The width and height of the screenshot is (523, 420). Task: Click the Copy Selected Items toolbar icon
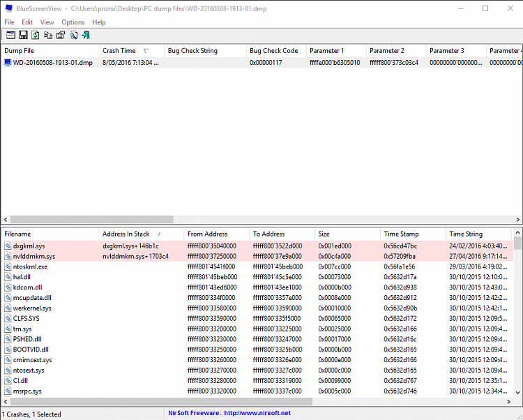point(48,35)
